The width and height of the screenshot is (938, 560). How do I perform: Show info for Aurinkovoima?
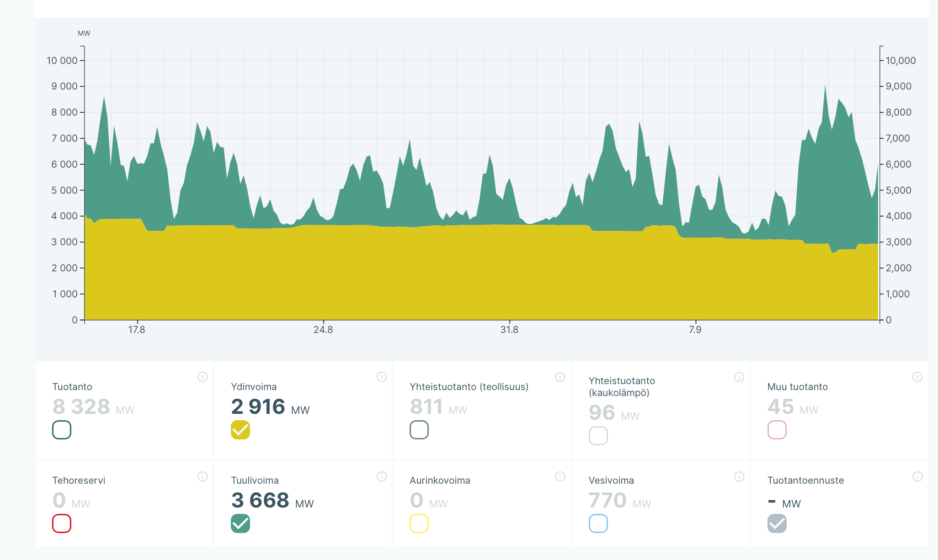click(x=560, y=476)
